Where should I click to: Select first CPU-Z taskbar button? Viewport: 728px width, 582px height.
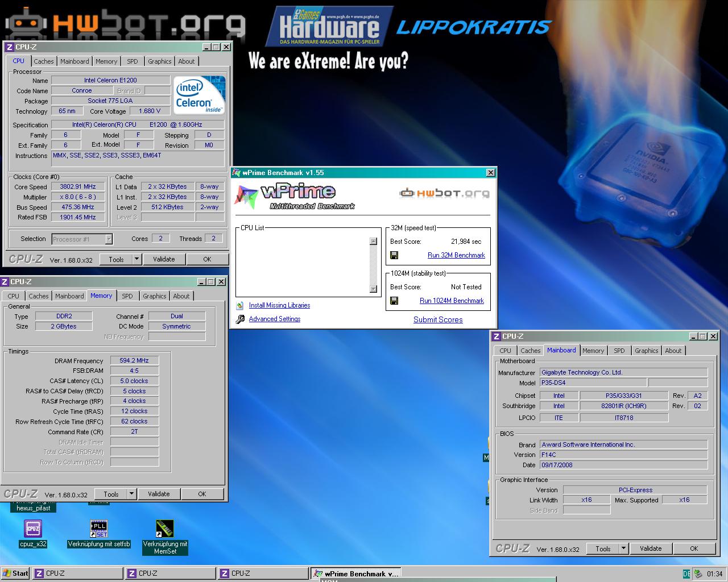click(x=78, y=573)
